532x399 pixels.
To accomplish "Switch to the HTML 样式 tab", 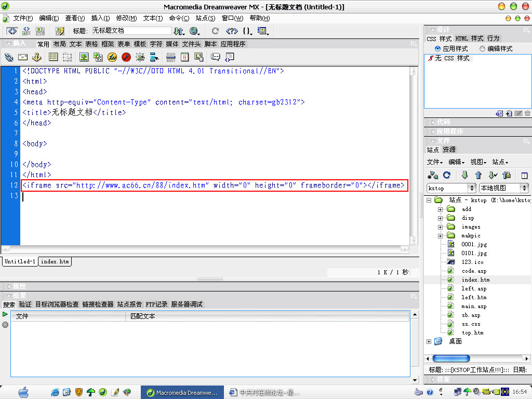I will [x=469, y=38].
